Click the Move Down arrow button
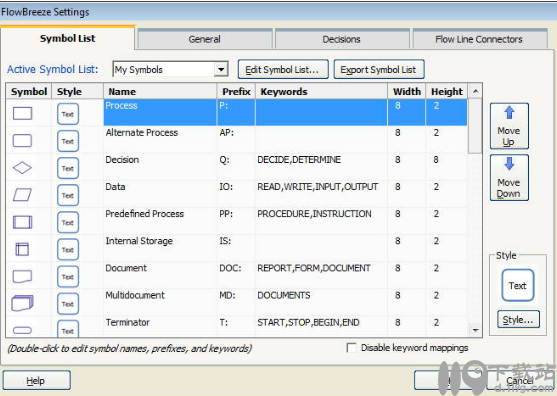This screenshot has height=396, width=557. (x=509, y=178)
